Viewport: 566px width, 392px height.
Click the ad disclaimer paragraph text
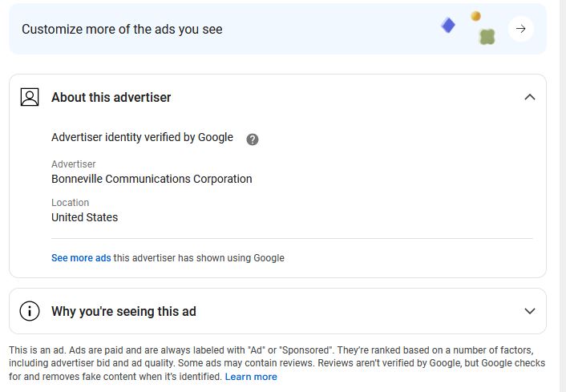point(273,358)
